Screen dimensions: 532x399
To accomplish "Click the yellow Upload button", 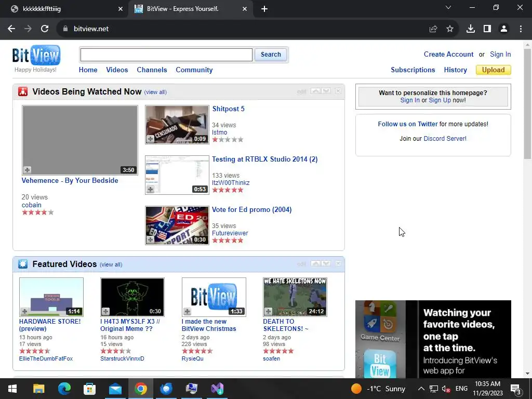I will click(494, 70).
